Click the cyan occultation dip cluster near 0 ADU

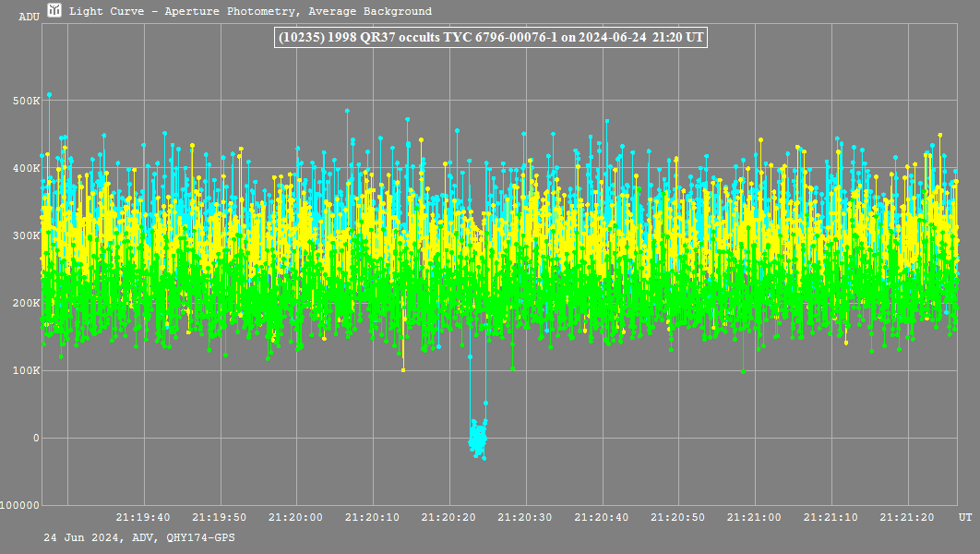(477, 438)
